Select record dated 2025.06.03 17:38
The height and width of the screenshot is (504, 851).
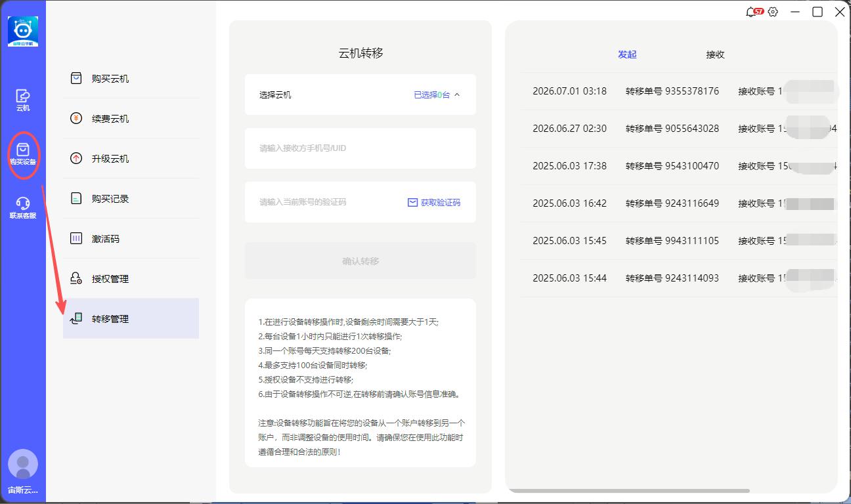tap(679, 166)
